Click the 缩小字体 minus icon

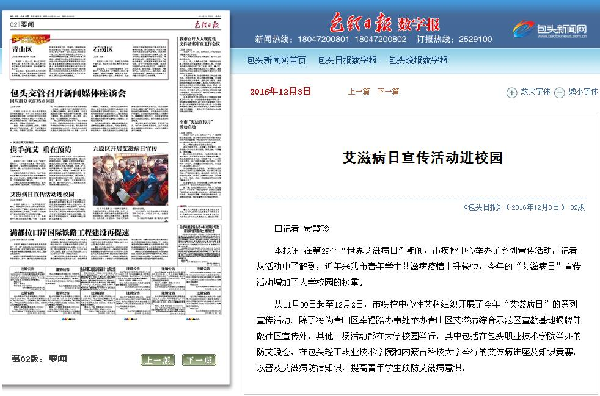pyautogui.click(x=559, y=92)
